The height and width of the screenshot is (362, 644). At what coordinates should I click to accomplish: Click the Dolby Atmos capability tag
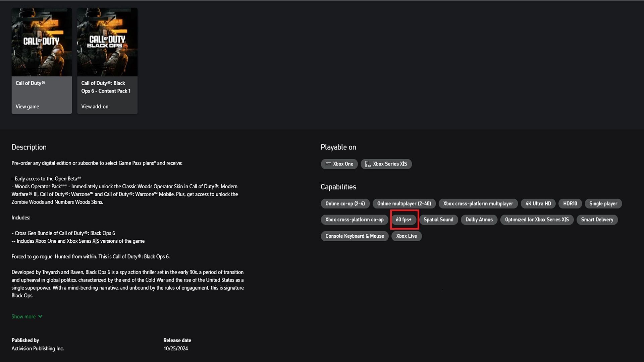479,220
